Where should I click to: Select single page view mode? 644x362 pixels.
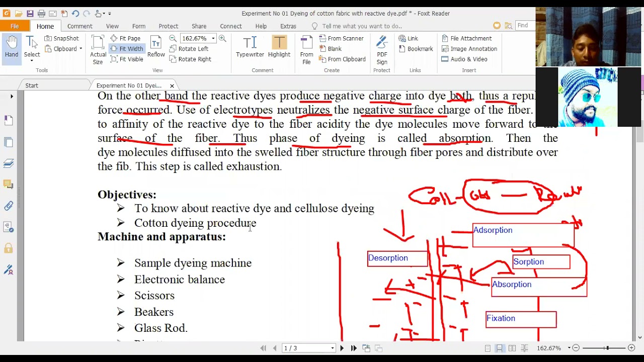(488, 348)
